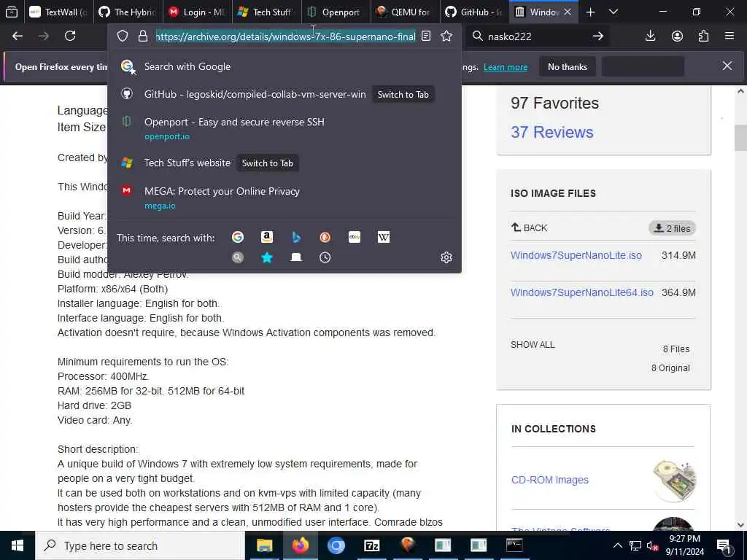
Task: Open the 37 Reviews link
Action: 551,132
